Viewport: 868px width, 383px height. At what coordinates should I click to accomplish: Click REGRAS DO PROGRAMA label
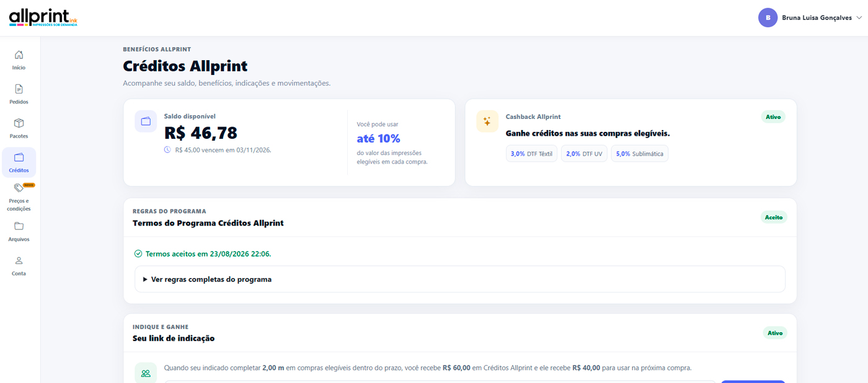(x=169, y=211)
